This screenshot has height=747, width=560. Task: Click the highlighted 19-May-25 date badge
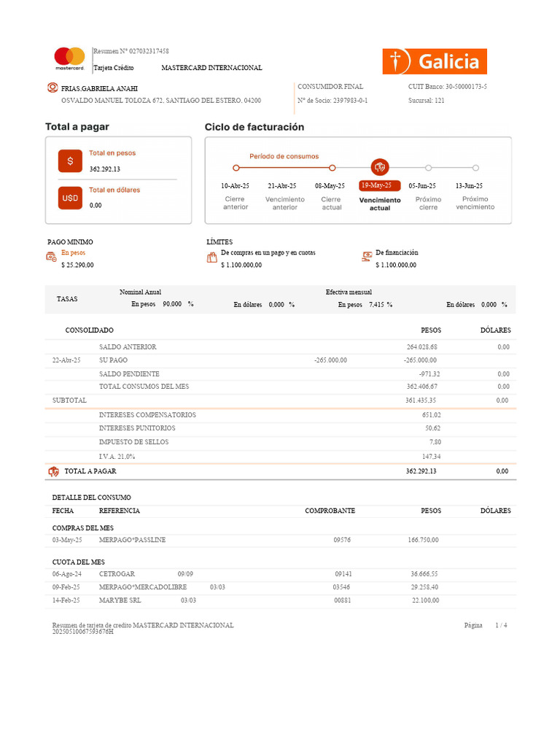point(379,185)
